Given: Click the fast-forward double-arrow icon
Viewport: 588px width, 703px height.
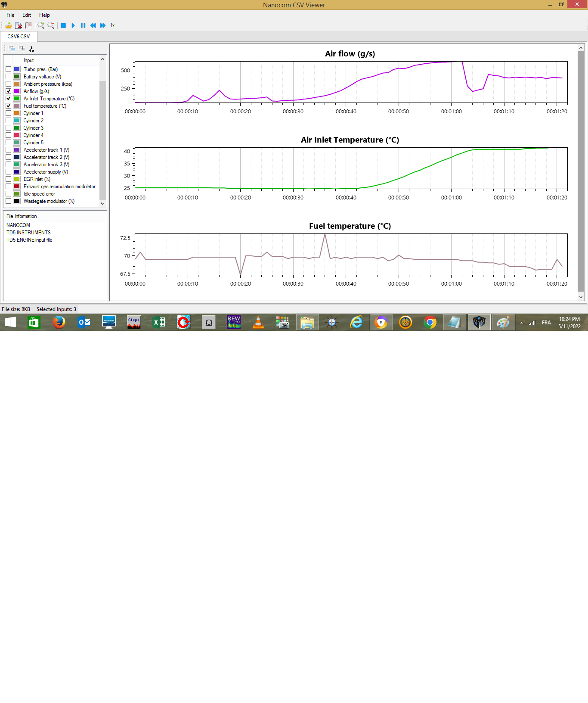Looking at the screenshot, I should point(103,25).
